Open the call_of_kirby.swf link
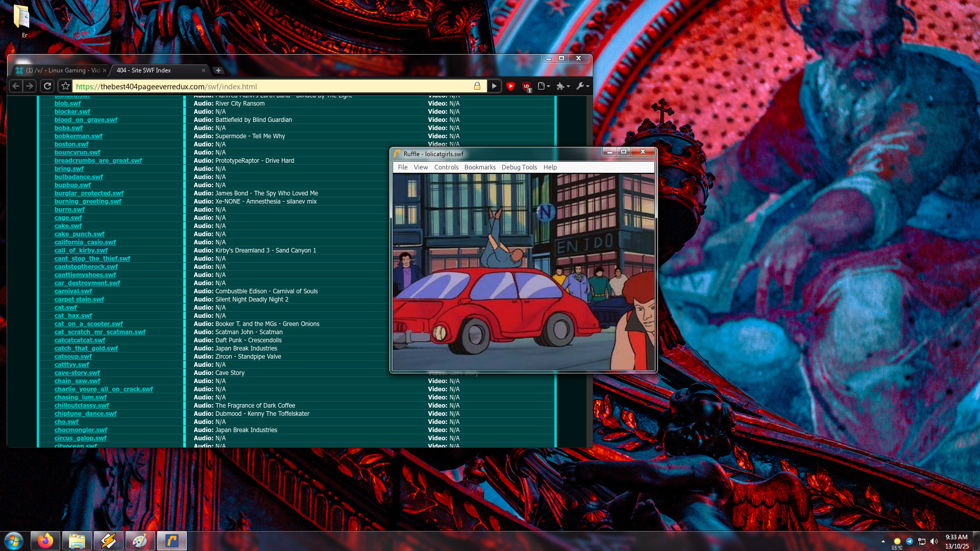Screen dimensions: 980x551 (81, 251)
